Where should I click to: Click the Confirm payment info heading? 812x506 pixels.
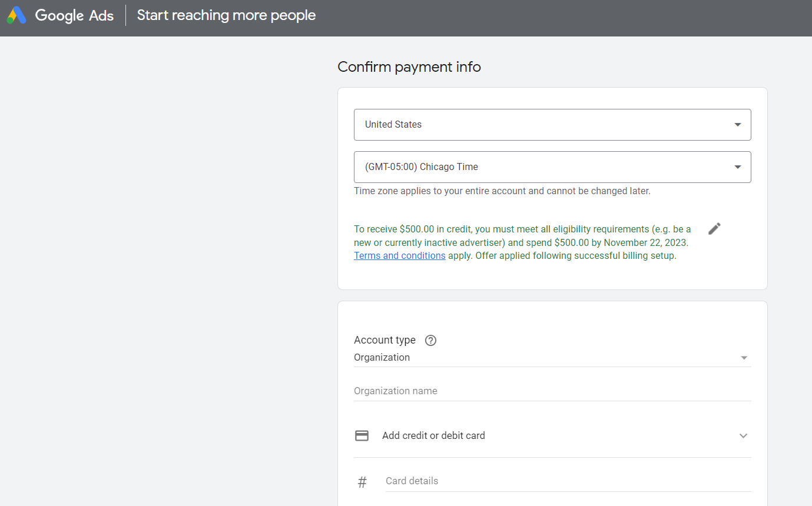pyautogui.click(x=409, y=67)
